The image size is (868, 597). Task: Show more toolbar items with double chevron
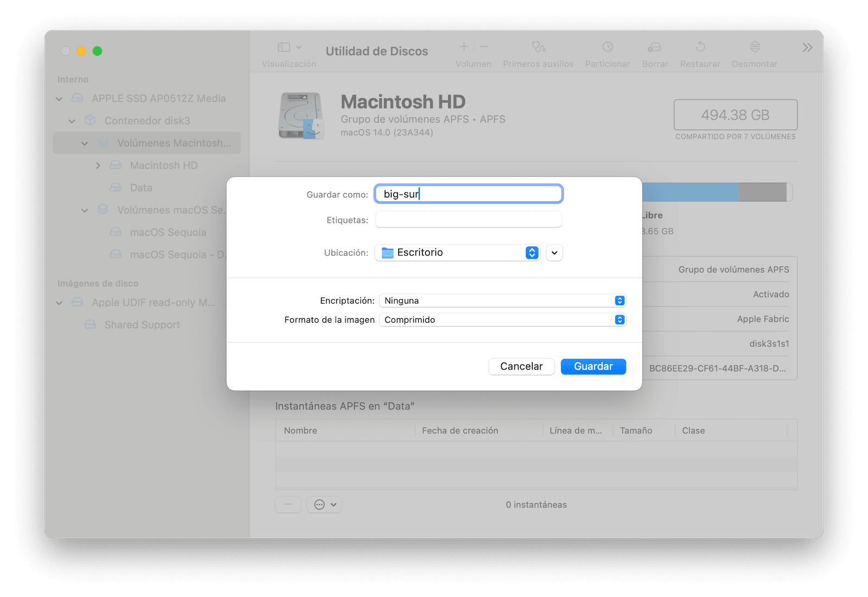pos(807,48)
